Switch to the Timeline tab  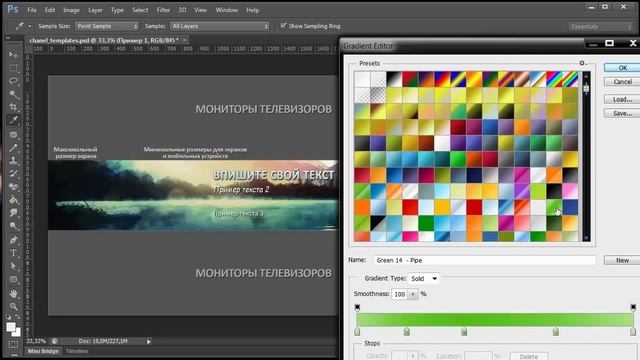pyautogui.click(x=77, y=351)
